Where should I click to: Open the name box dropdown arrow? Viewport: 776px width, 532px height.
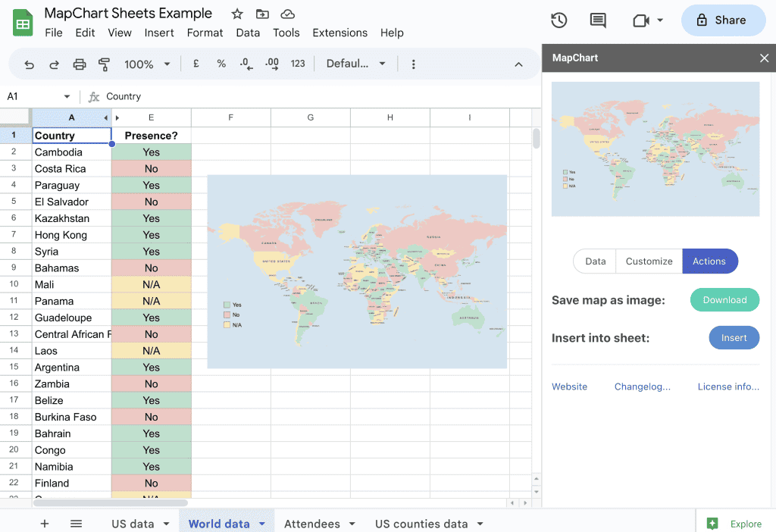coord(67,96)
